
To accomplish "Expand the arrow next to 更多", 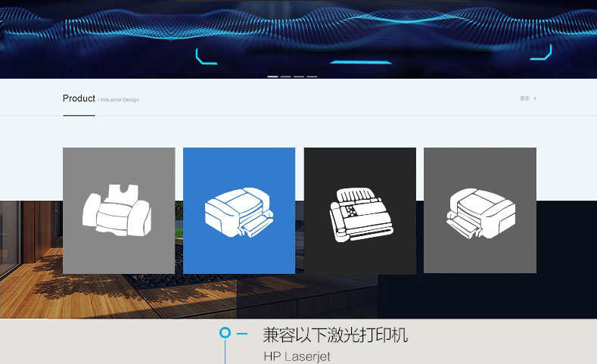I will 535,98.
